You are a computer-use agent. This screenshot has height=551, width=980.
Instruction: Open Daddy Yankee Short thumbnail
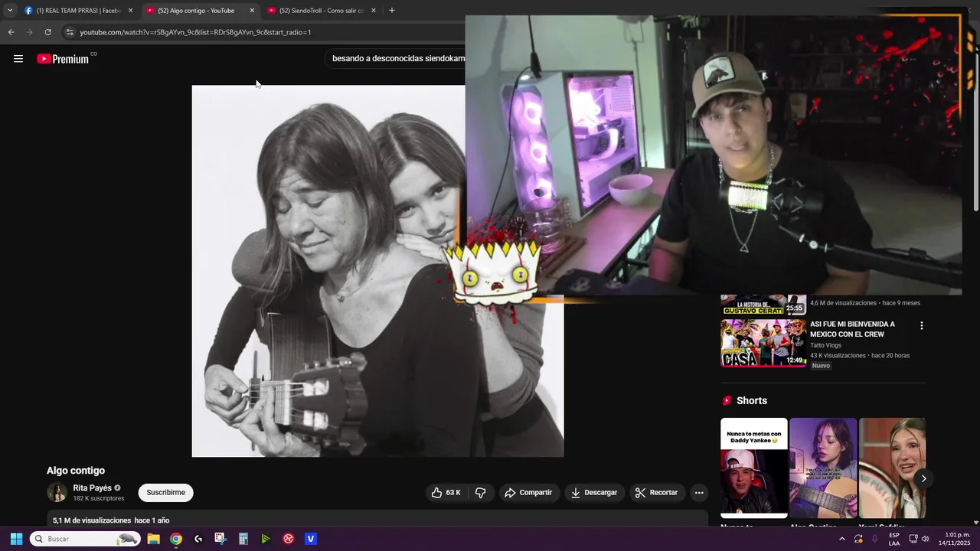[754, 468]
